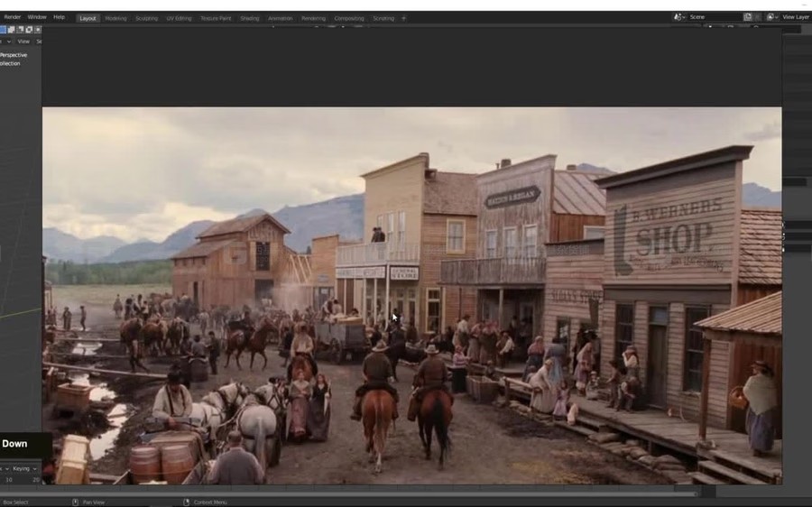Screen dimensions: 812x507
Task: Switch to the Compositing workspace tab
Action: 349,18
